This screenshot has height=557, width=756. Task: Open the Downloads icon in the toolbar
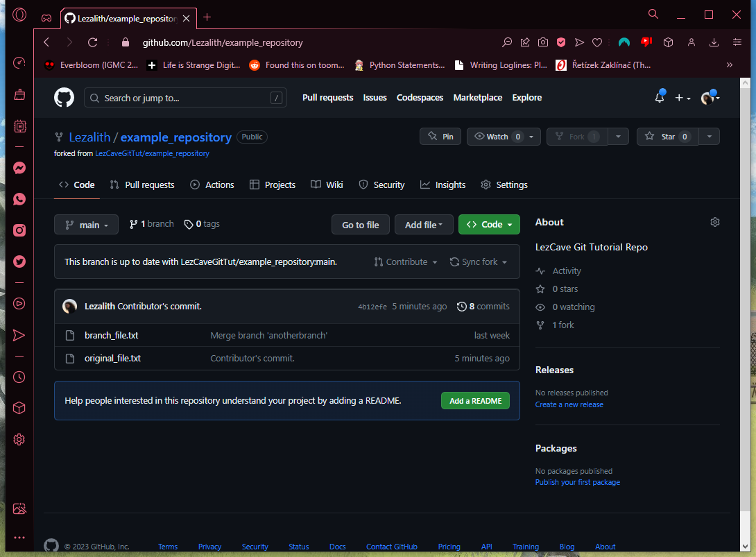714,42
